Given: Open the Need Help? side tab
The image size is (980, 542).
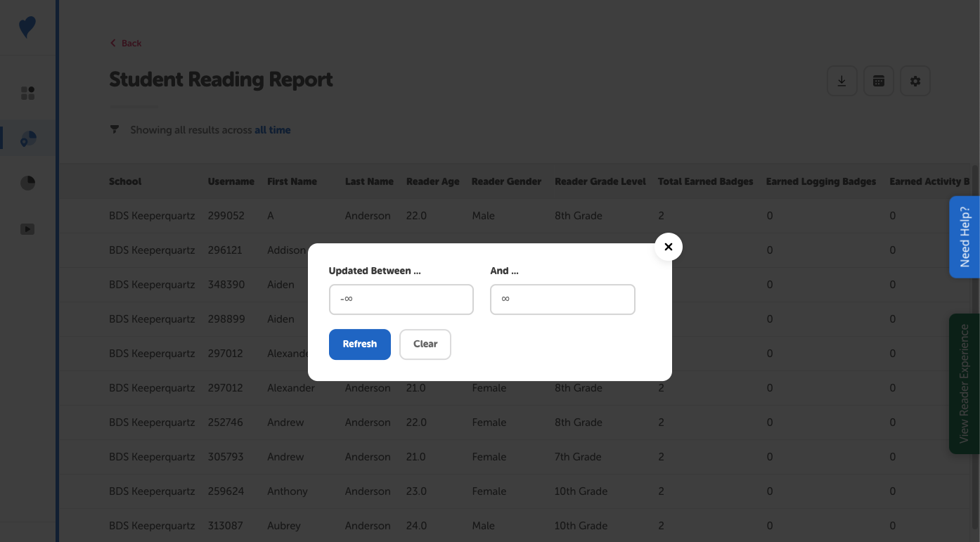Looking at the screenshot, I should [965, 237].
